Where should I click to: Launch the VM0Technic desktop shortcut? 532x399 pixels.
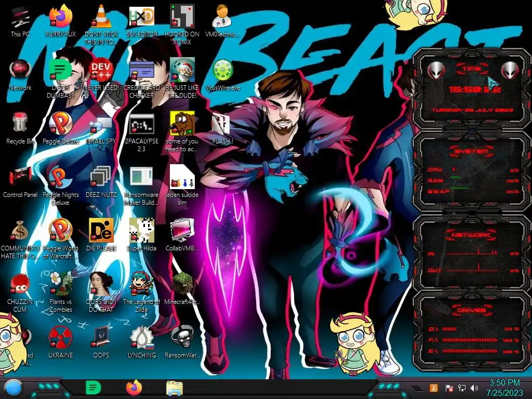222,21
